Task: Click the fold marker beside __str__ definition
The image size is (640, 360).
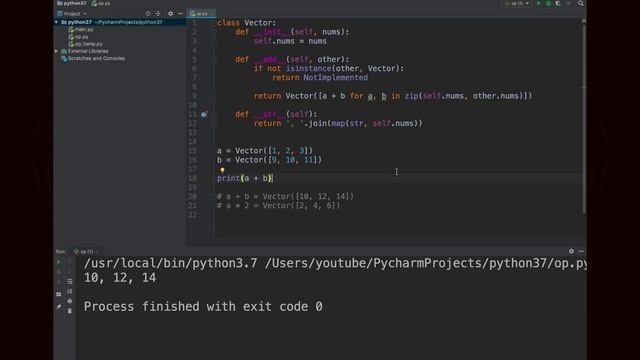Action: click(x=214, y=114)
